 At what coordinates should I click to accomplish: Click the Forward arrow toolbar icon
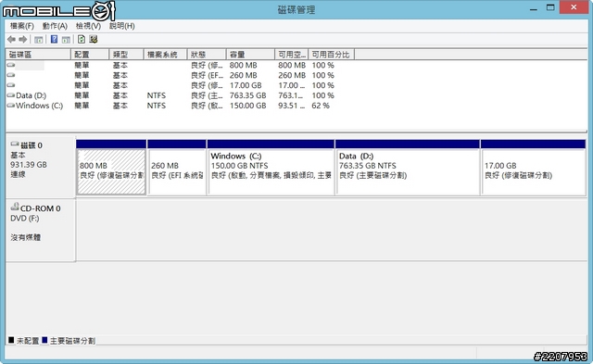(x=22, y=39)
